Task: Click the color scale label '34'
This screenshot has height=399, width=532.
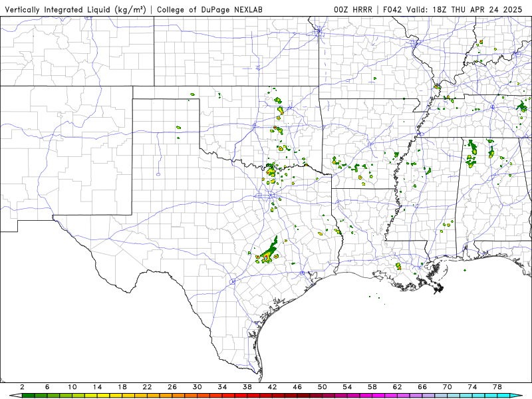Action: click(x=222, y=387)
